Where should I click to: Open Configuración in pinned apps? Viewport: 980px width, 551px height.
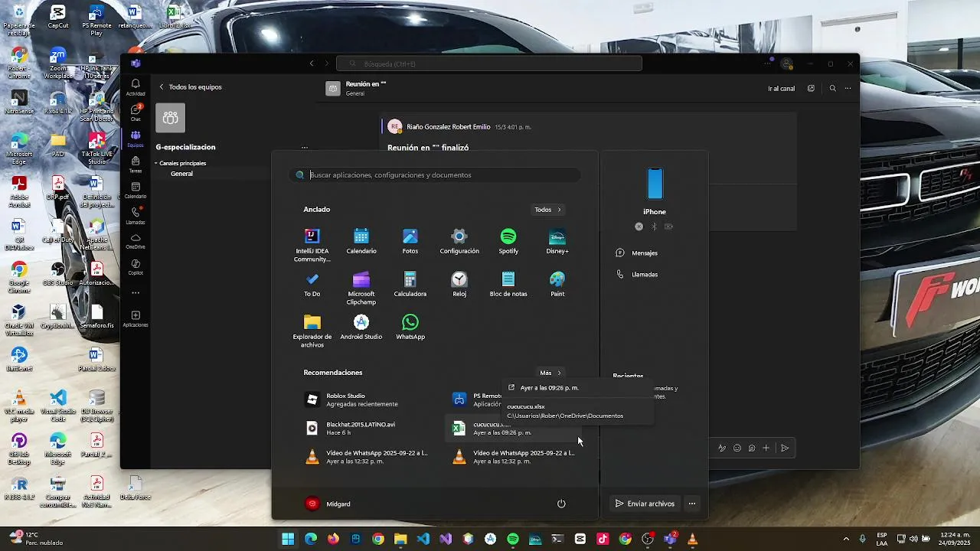pyautogui.click(x=459, y=241)
